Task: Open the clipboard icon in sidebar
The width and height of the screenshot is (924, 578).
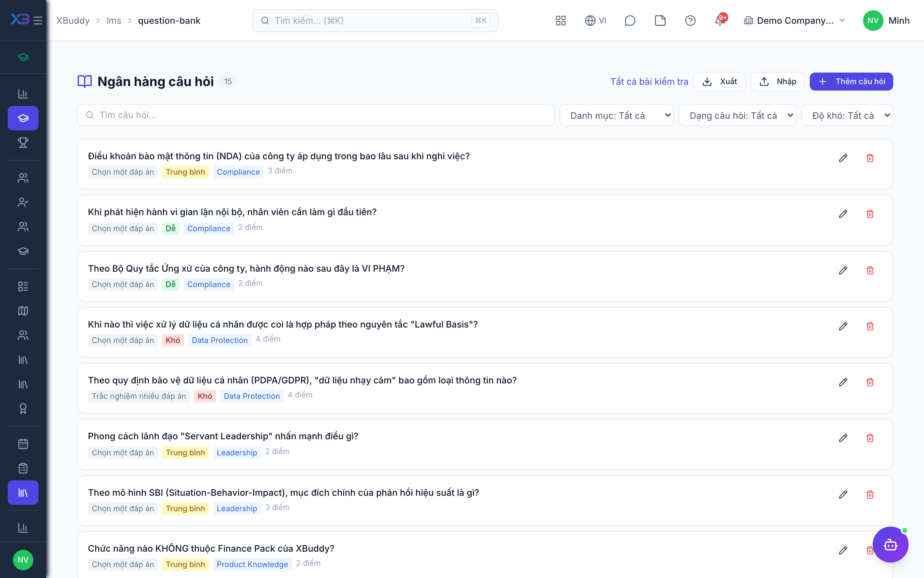Action: [x=23, y=468]
